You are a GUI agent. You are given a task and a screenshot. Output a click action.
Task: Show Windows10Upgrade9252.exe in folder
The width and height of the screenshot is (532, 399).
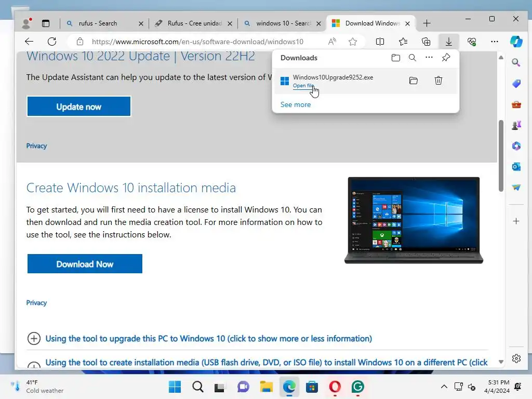413,81
